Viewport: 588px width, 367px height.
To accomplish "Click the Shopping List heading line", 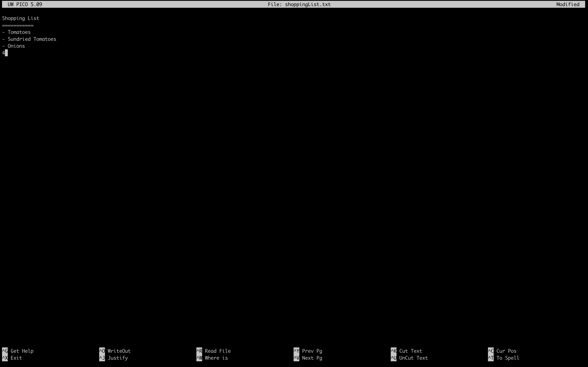I will [x=21, y=18].
